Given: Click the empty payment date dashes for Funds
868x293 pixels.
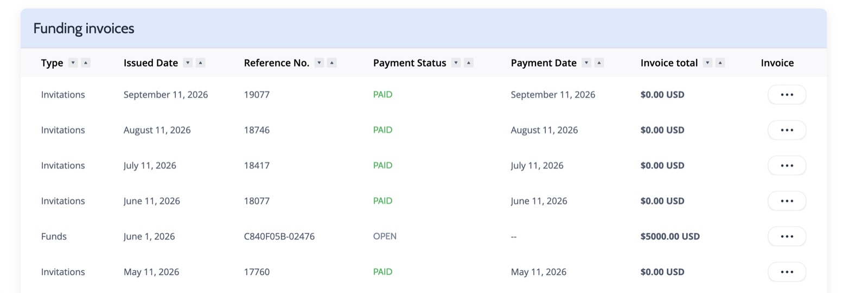Looking at the screenshot, I should tap(514, 237).
